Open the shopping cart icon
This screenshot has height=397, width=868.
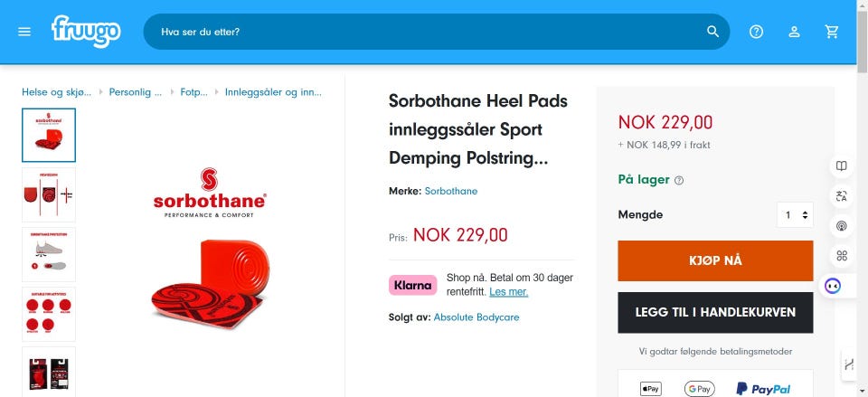tap(832, 32)
